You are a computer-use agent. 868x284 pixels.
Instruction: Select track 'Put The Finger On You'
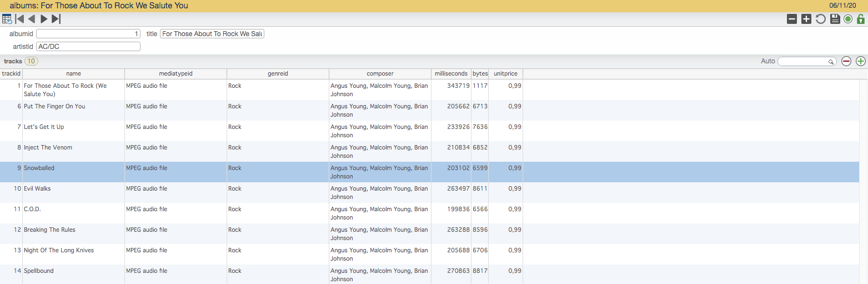tap(430, 111)
